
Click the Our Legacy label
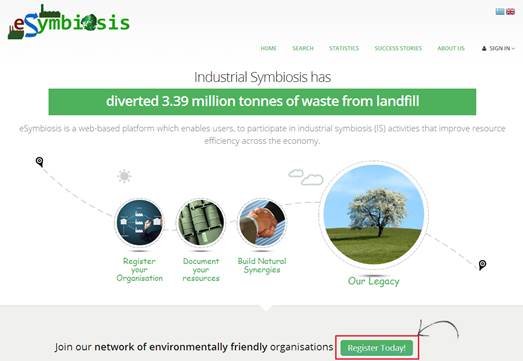coord(374,281)
